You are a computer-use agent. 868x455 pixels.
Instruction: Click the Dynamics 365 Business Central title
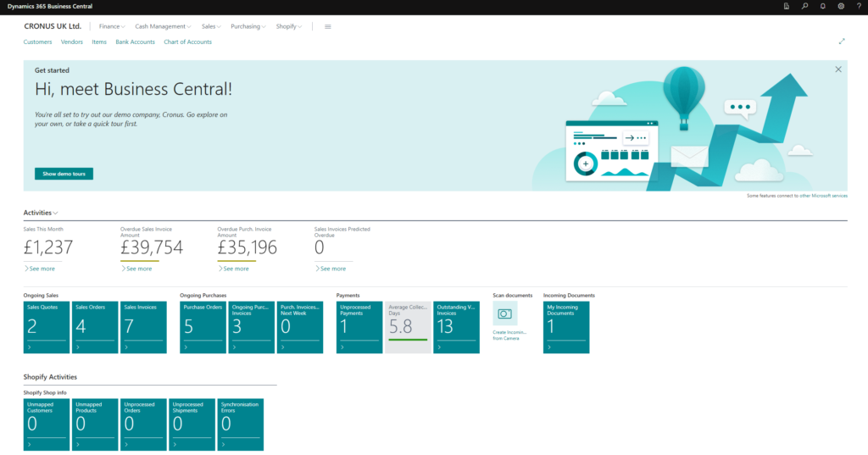coord(50,6)
